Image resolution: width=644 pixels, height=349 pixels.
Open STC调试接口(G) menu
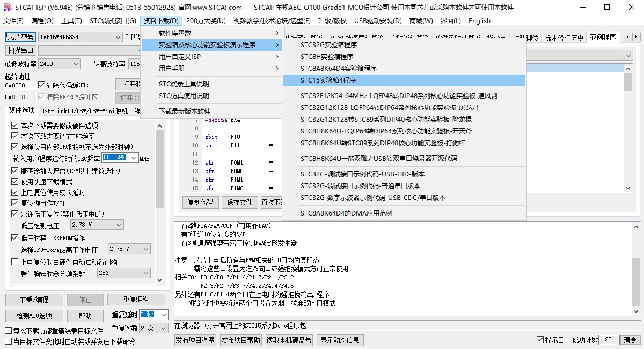[x=113, y=20]
